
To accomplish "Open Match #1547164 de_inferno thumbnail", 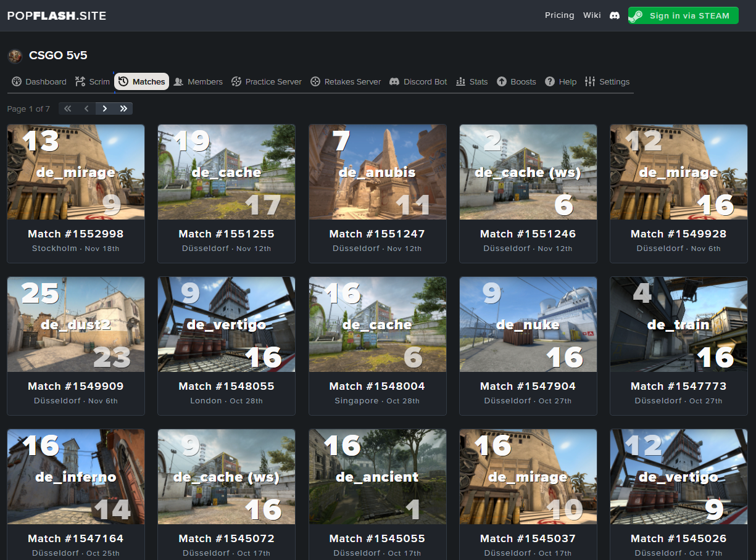I will [x=76, y=477].
